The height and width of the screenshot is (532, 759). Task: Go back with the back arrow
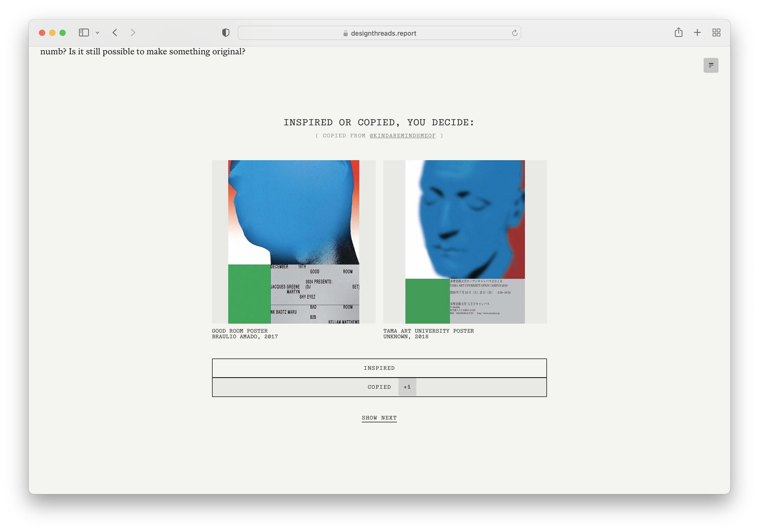(x=115, y=33)
